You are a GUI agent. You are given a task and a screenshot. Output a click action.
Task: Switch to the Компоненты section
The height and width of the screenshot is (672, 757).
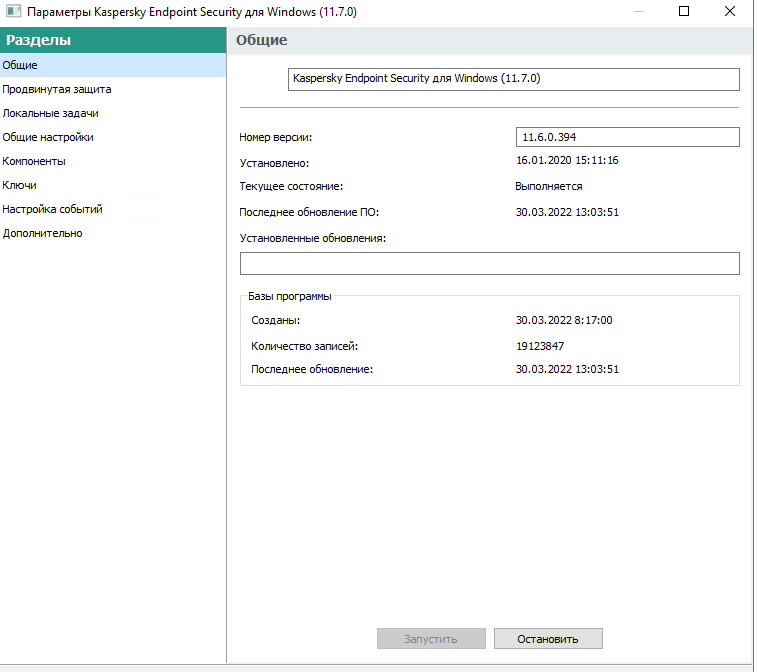[x=34, y=161]
